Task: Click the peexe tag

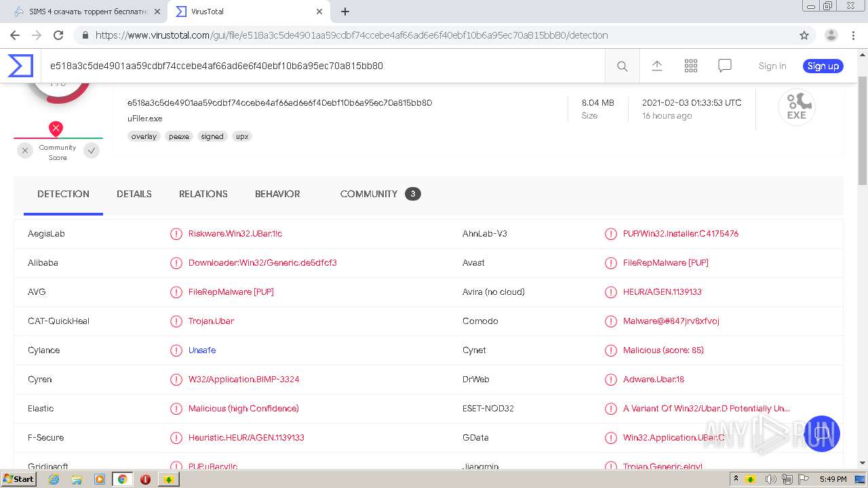Action: click(x=179, y=136)
